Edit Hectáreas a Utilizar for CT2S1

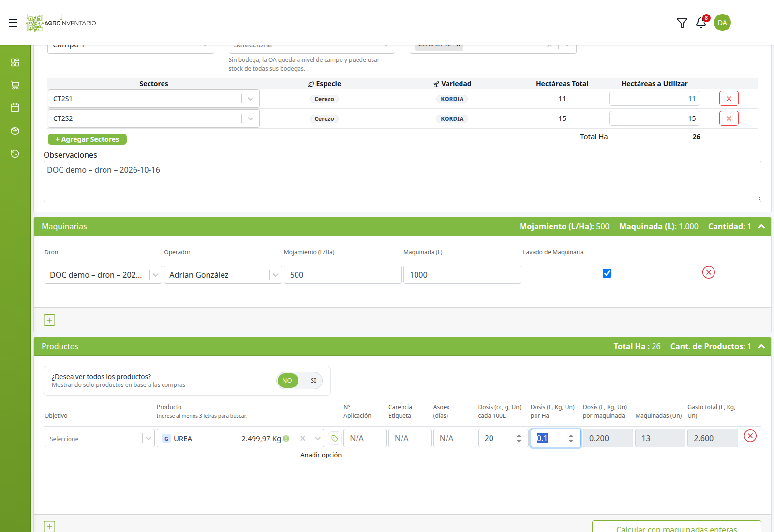pos(655,99)
